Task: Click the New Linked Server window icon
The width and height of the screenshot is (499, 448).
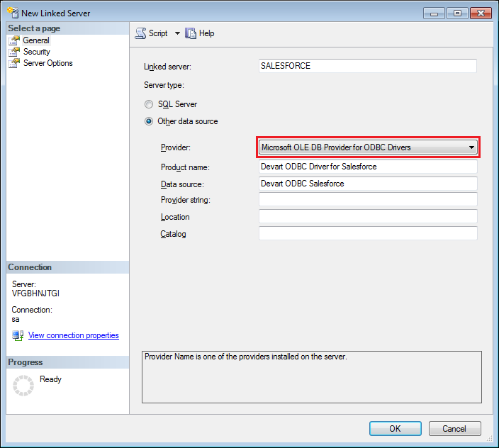Action: click(x=13, y=13)
